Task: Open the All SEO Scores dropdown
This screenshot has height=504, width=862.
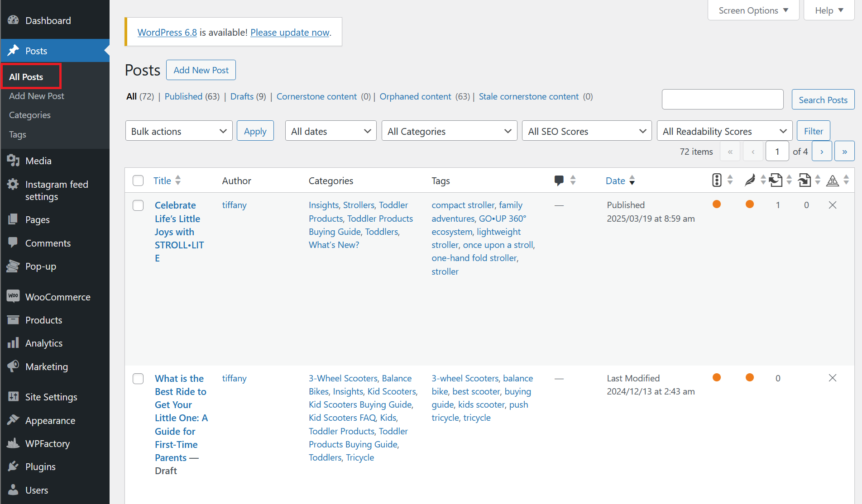Action: click(x=587, y=131)
